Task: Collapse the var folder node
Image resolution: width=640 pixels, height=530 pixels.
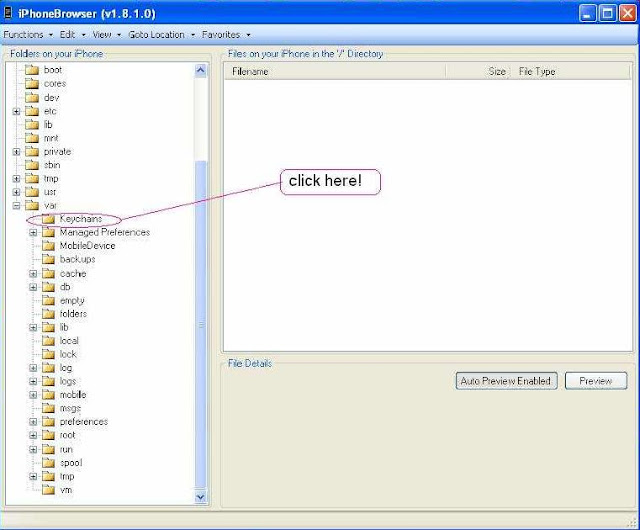Action: 16,206
